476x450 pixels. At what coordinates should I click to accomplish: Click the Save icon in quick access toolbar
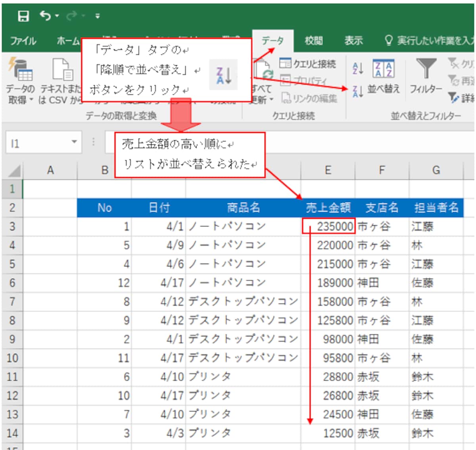tap(23, 16)
